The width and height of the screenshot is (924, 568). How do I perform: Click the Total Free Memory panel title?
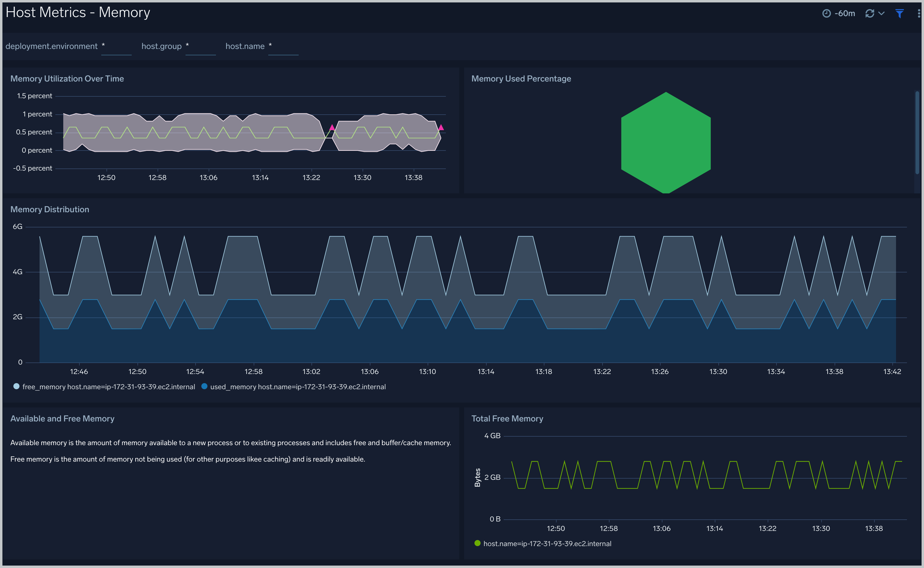pyautogui.click(x=507, y=418)
